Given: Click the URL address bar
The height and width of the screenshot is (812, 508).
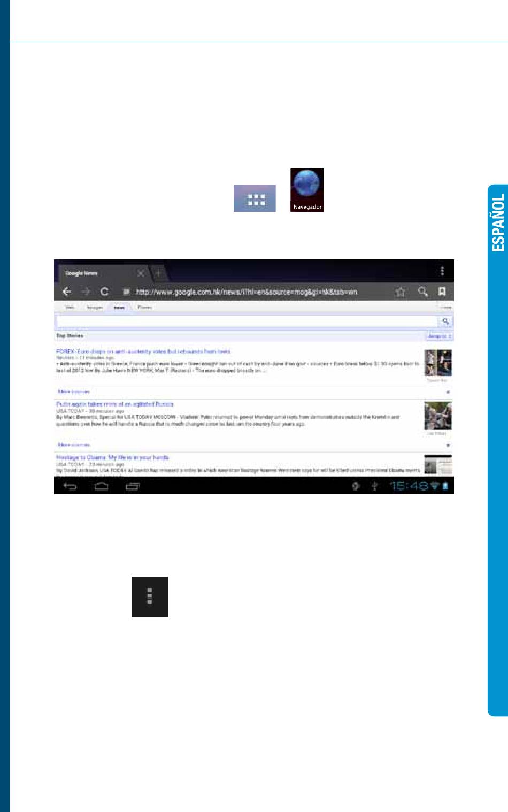Looking at the screenshot, I should pyautogui.click(x=246, y=292).
